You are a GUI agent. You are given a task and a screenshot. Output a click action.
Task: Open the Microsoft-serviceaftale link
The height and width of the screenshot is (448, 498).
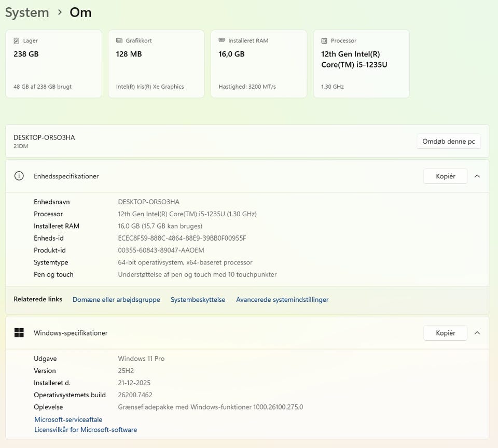click(68, 419)
